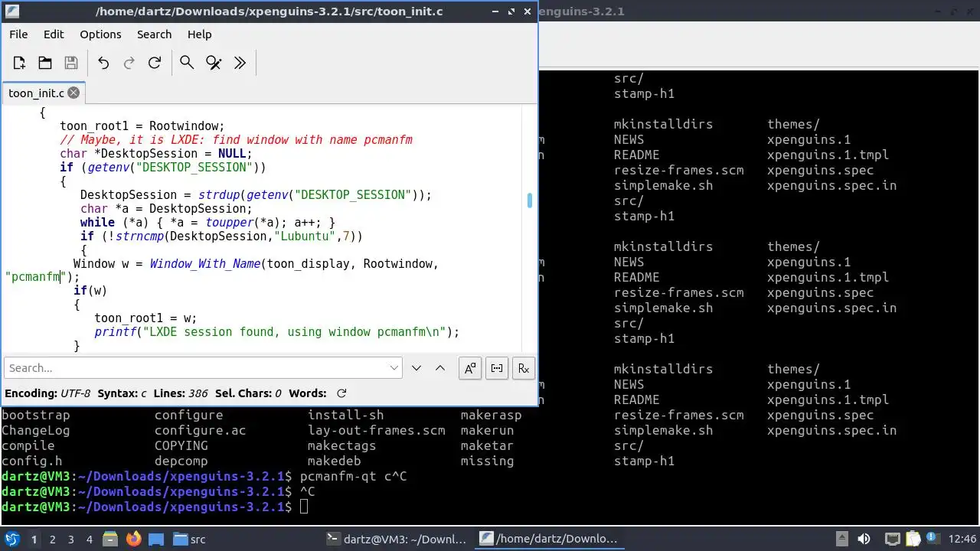Switch to workspace 2
Image resolution: width=980 pixels, height=551 pixels.
52,540
